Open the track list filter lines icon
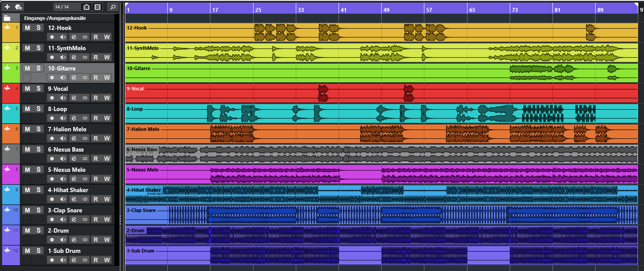The width and height of the screenshot is (644, 271). 97,7
